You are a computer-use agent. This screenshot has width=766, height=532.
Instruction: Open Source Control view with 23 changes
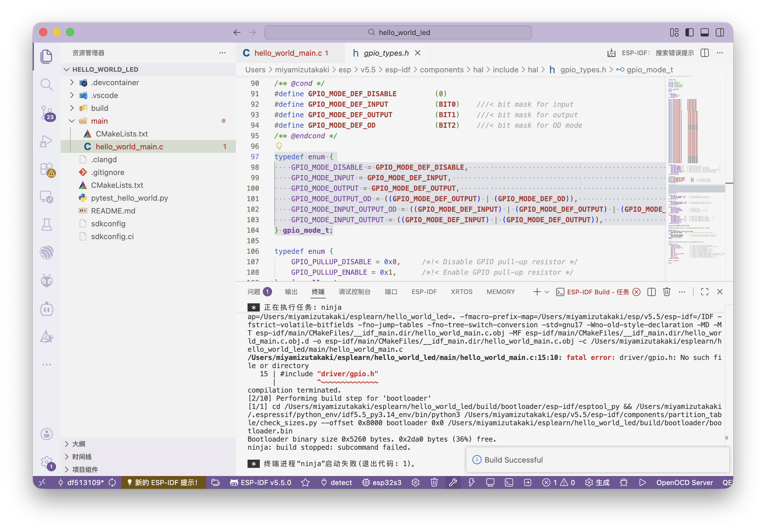coord(46,113)
